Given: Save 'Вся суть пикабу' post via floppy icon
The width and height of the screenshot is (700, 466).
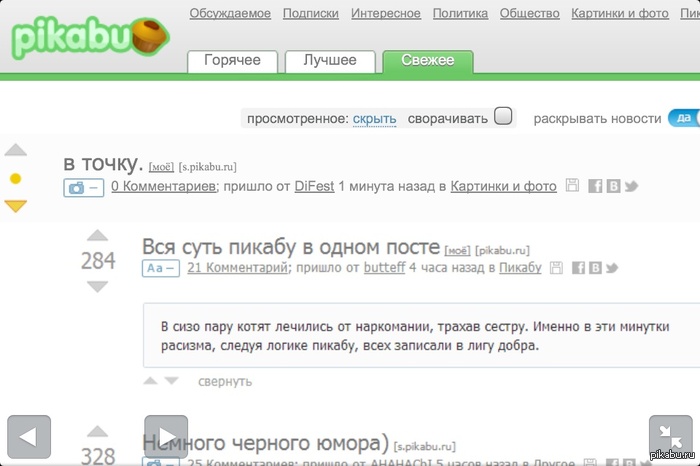Looking at the screenshot, I should [556, 268].
